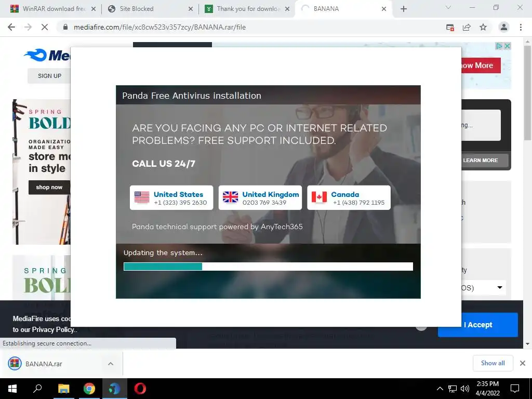
Task: Close the Site Blocked tab
Action: tap(191, 9)
